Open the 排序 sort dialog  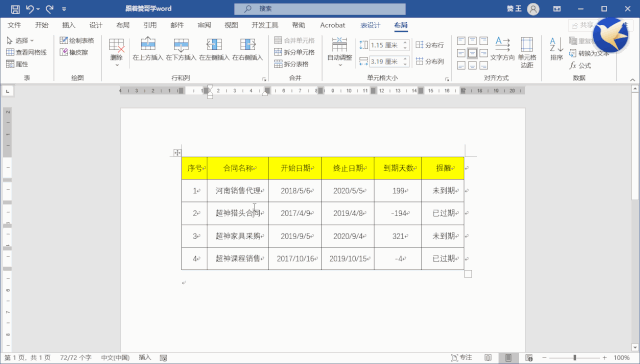point(556,49)
